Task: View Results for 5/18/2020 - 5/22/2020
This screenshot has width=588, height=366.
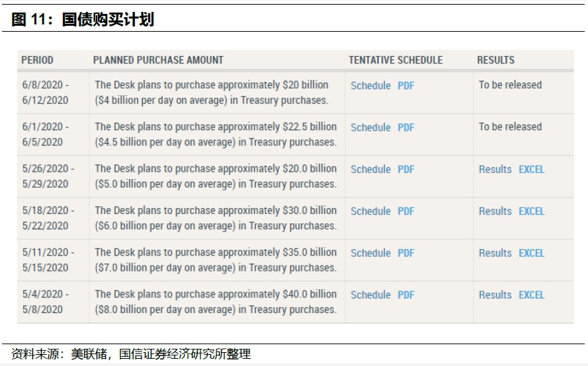Action: (495, 211)
